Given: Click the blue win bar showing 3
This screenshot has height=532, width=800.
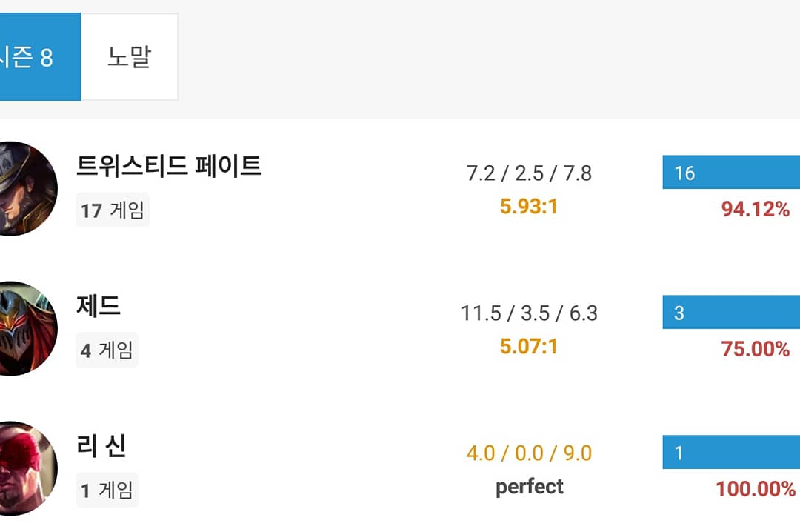Looking at the screenshot, I should click(x=730, y=313).
